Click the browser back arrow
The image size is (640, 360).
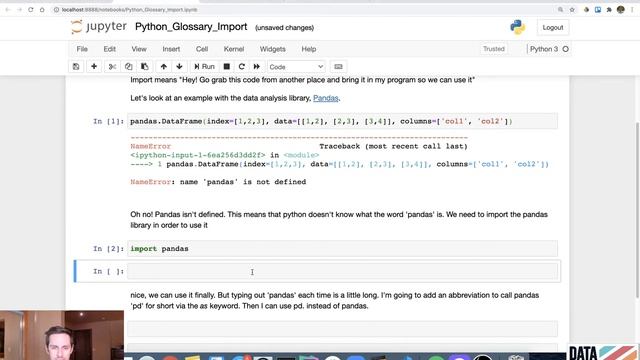8,9
